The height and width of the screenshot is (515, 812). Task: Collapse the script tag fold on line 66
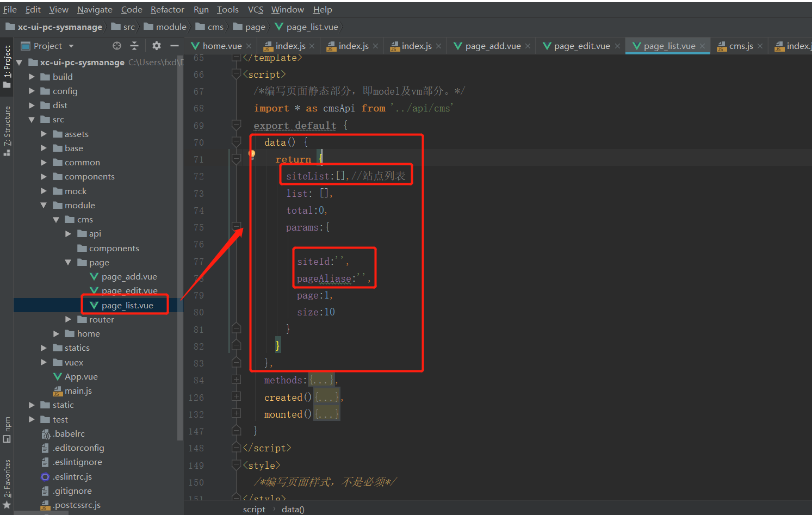pos(236,73)
